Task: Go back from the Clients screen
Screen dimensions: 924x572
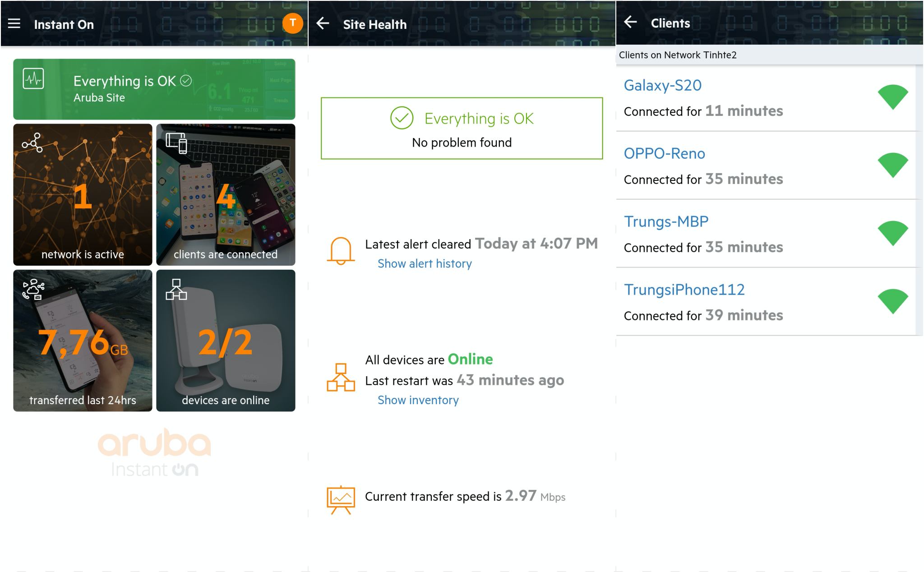Action: pyautogui.click(x=630, y=22)
